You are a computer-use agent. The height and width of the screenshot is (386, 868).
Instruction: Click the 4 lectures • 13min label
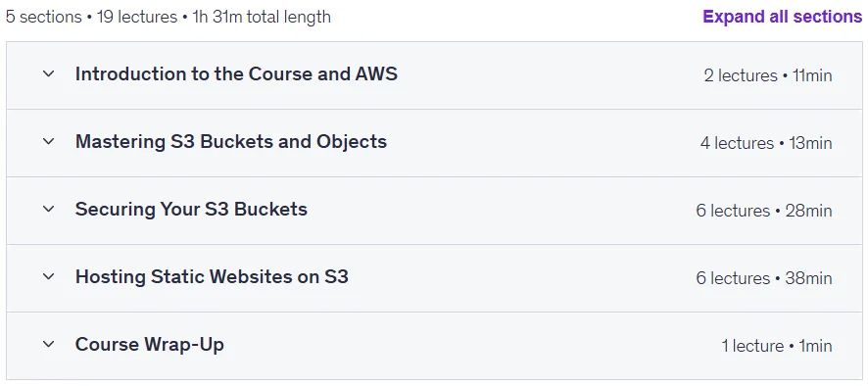[x=766, y=143]
